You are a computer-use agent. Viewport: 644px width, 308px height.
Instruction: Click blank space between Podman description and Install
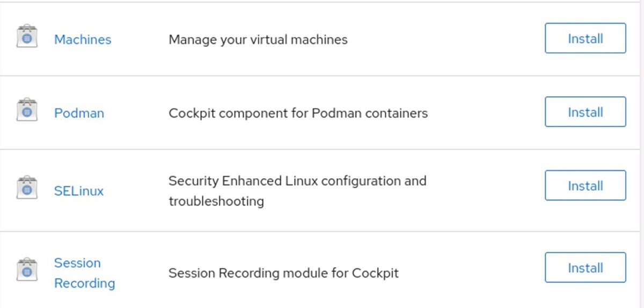click(x=486, y=113)
